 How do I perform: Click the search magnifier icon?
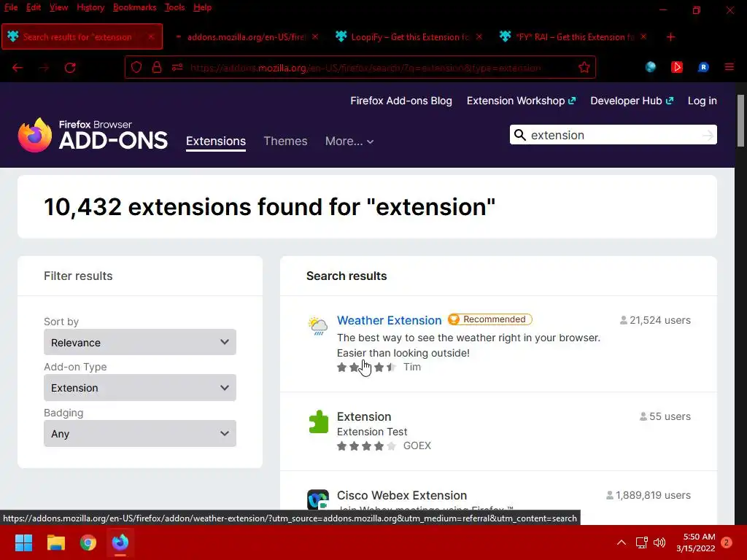[x=520, y=135]
